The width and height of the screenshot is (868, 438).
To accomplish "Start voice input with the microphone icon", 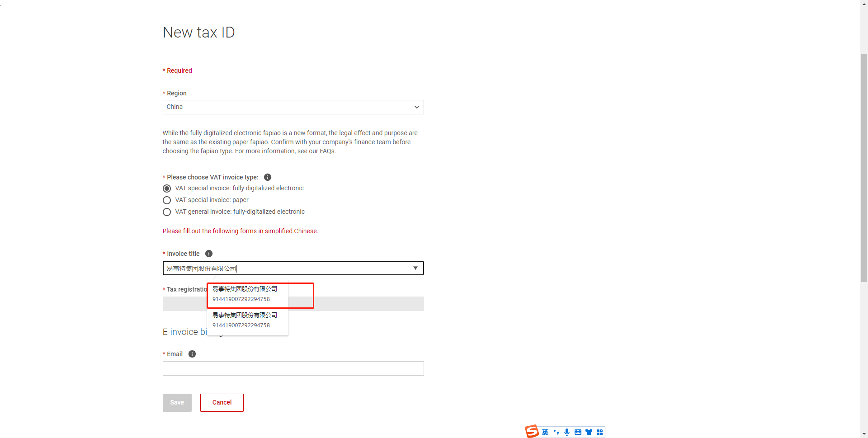I will point(567,433).
